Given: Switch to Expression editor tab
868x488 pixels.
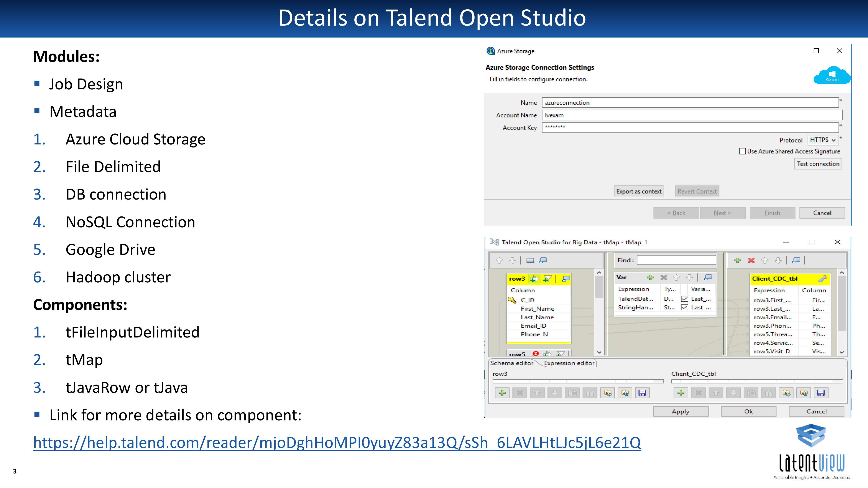Looking at the screenshot, I should tap(569, 363).
